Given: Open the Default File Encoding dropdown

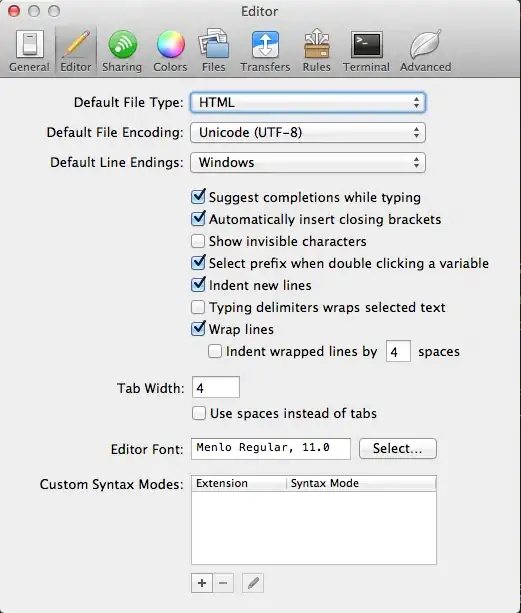Looking at the screenshot, I should click(308, 133).
